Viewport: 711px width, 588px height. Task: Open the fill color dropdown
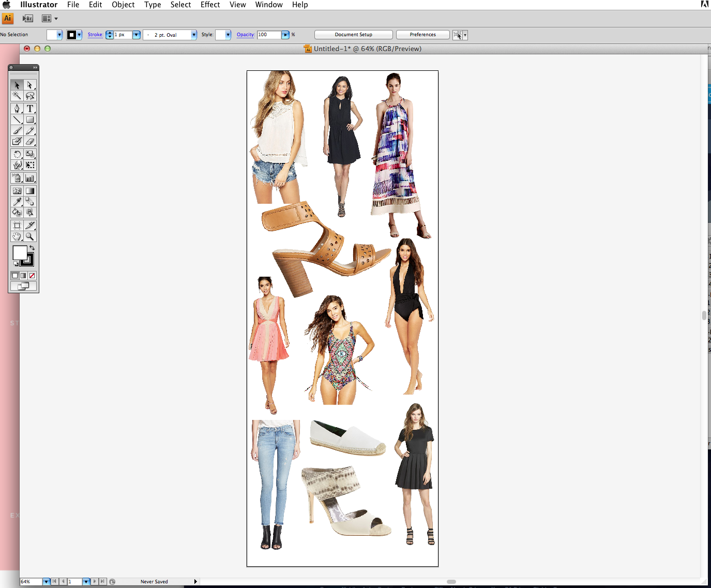[x=59, y=35]
